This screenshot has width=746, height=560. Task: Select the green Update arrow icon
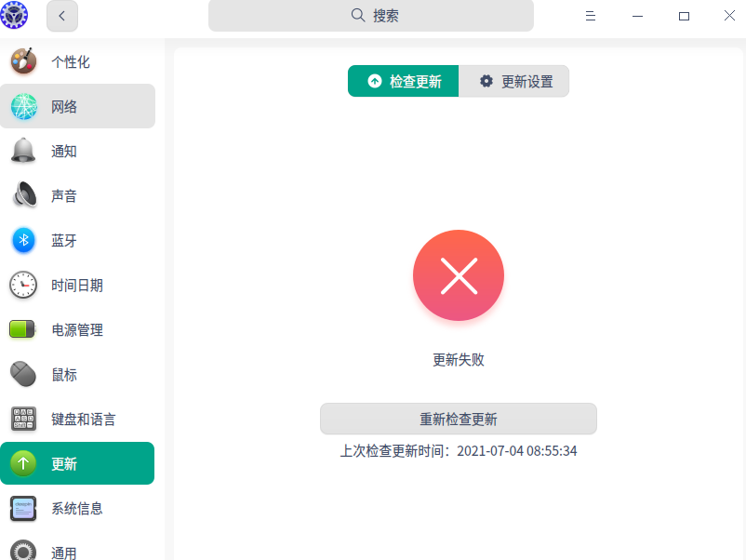point(23,463)
